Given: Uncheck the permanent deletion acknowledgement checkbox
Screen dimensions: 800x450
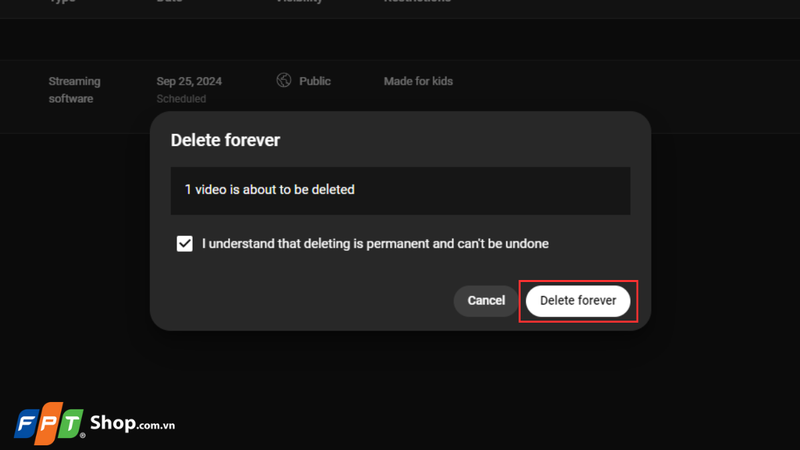Looking at the screenshot, I should point(185,243).
